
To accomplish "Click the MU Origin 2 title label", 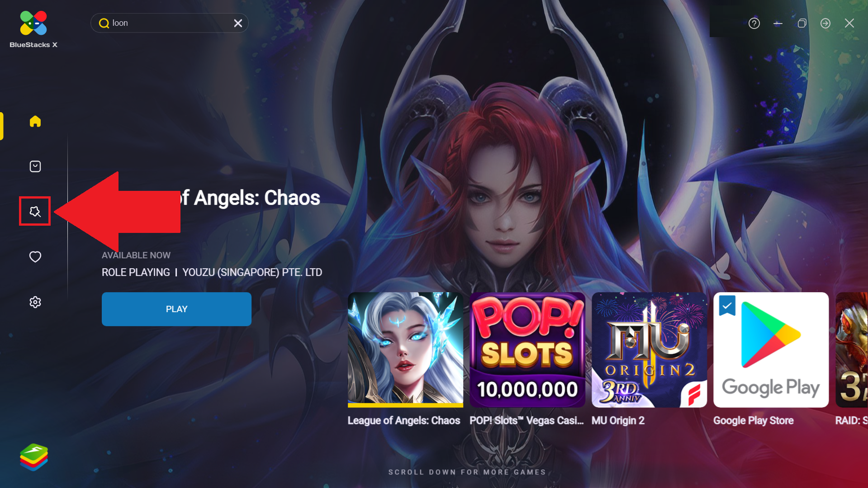I will [618, 421].
